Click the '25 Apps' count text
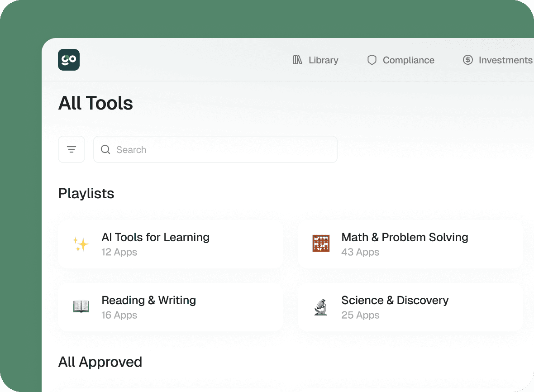534x392 pixels. click(360, 316)
